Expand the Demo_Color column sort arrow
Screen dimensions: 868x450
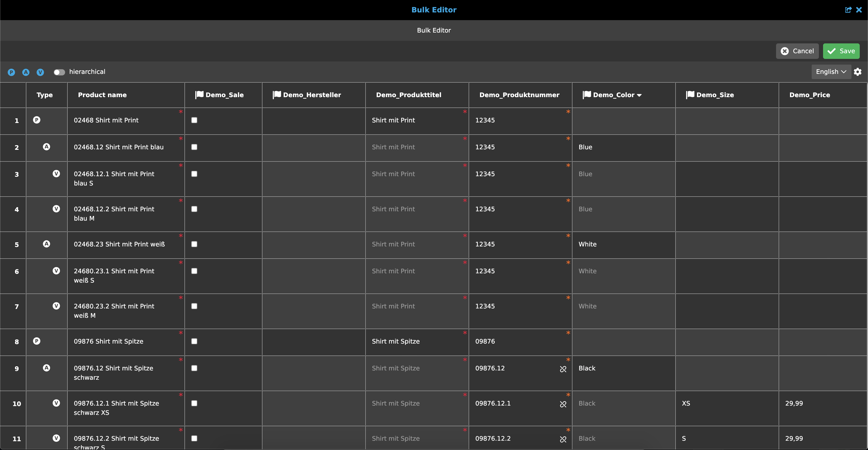(639, 95)
